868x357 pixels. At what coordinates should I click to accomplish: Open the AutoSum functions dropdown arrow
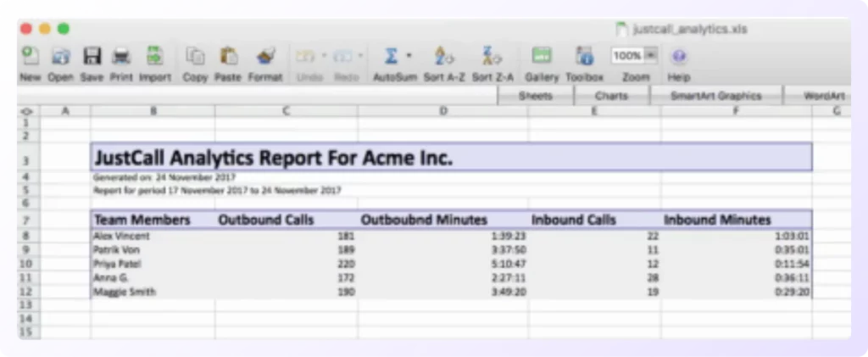click(x=409, y=55)
